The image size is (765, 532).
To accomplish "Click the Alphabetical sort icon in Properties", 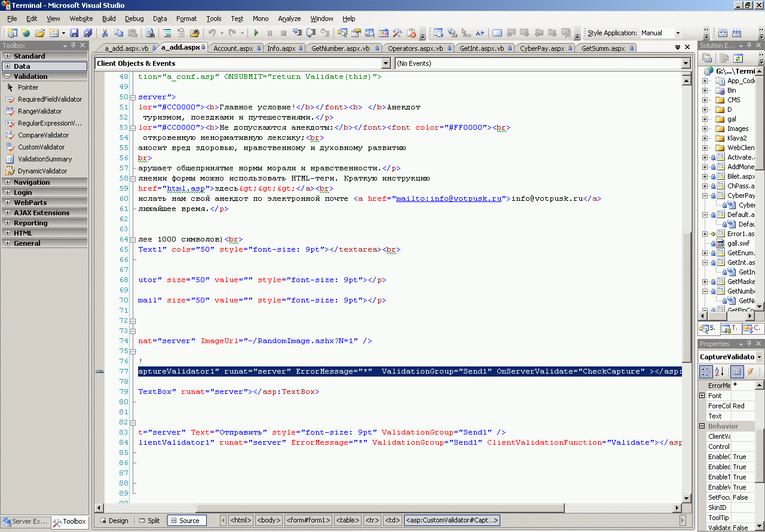I will point(720,372).
